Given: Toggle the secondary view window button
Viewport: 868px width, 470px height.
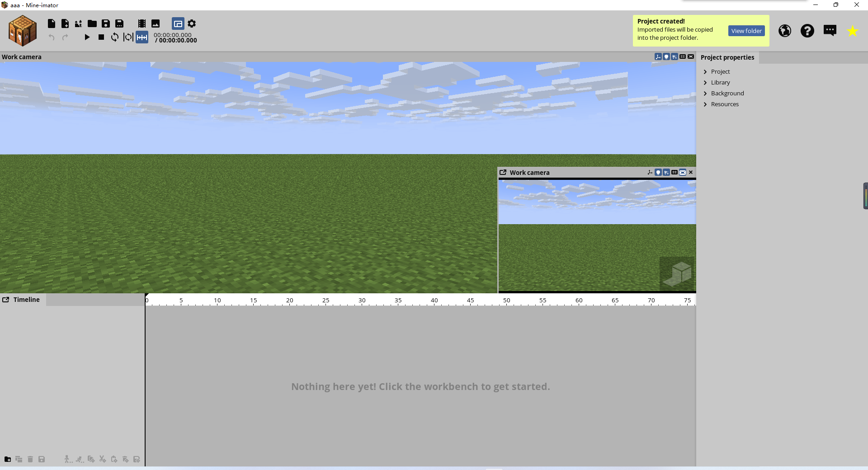Looking at the screenshot, I should coord(178,23).
